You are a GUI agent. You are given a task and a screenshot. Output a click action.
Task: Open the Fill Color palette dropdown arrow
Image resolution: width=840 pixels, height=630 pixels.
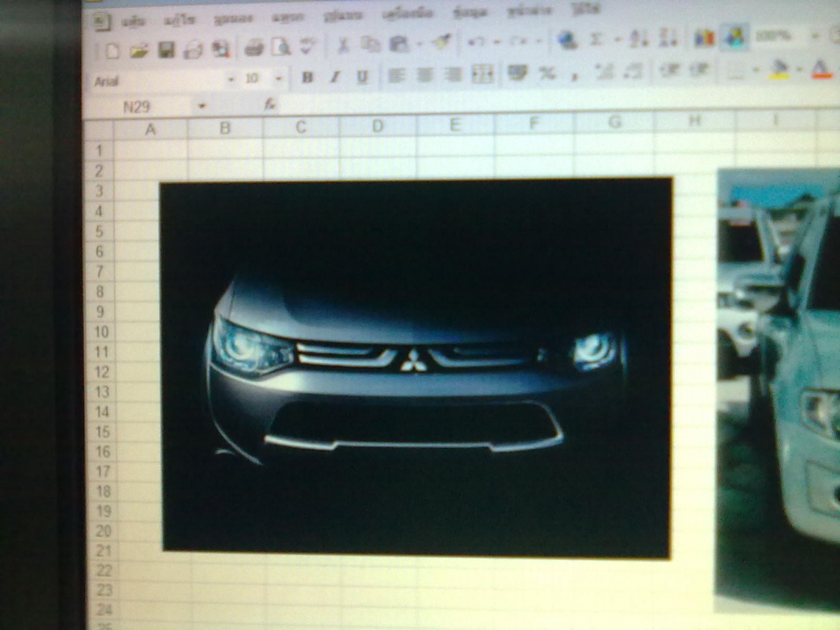[799, 69]
